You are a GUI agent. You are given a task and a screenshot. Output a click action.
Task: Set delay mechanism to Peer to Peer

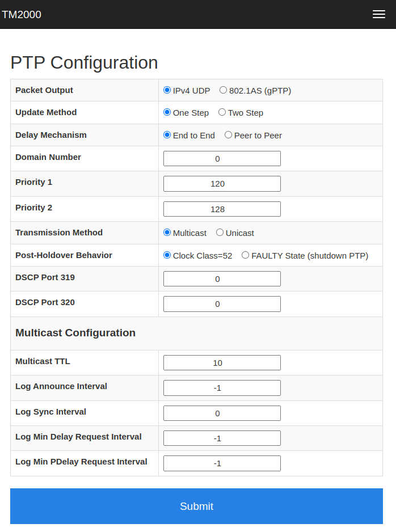(x=229, y=135)
